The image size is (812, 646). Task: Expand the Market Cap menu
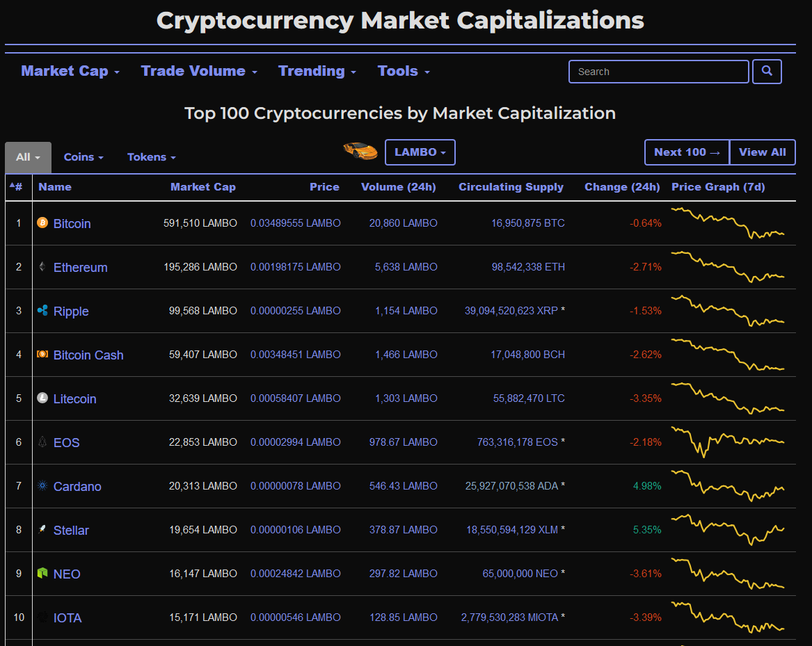[x=70, y=71]
